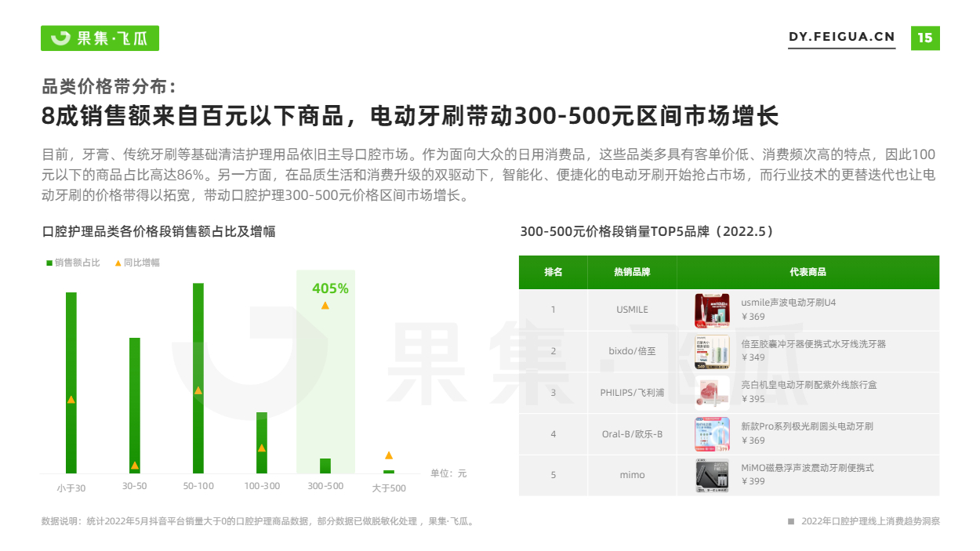Viewport: 980px width, 551px height.
Task: Click the orange triangle under 405%
Action: pos(325,306)
